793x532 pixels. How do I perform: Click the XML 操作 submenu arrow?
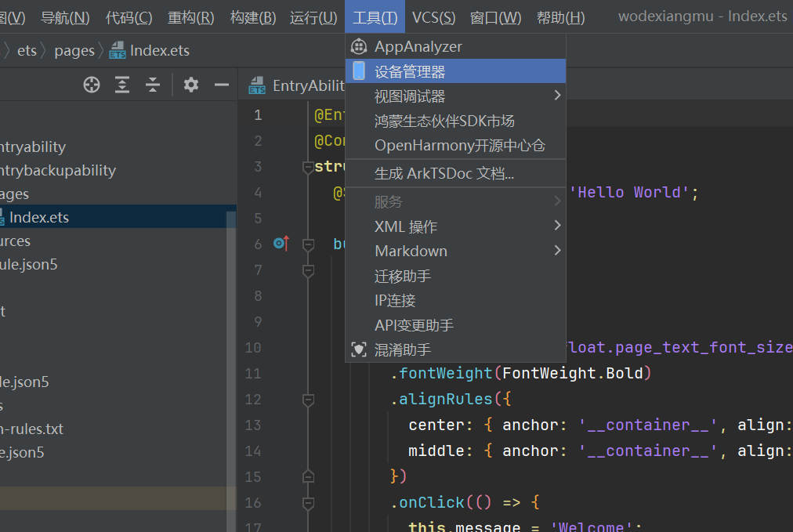[557, 225]
